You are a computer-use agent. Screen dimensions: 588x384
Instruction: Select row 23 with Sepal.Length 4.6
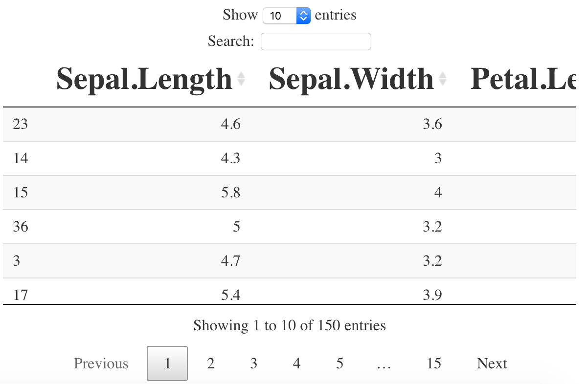click(196, 124)
